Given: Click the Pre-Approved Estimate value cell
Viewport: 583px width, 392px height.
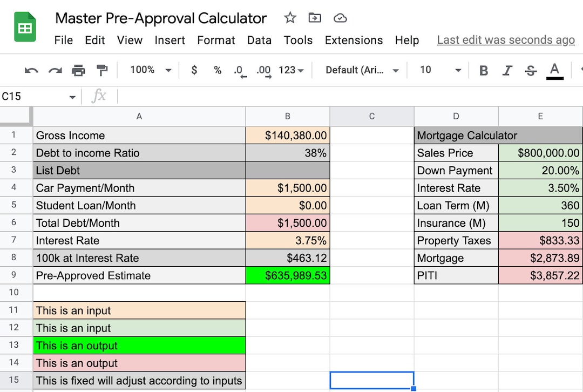Looking at the screenshot, I should click(288, 275).
